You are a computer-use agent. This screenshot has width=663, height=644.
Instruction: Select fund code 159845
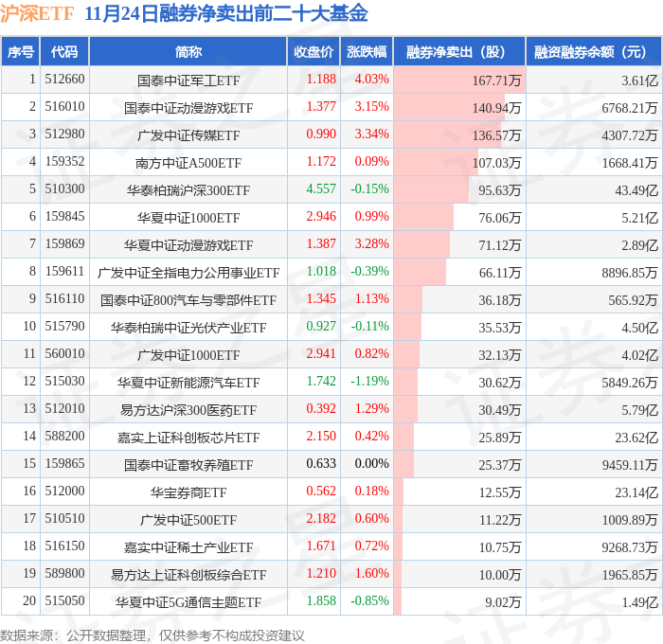point(64,217)
